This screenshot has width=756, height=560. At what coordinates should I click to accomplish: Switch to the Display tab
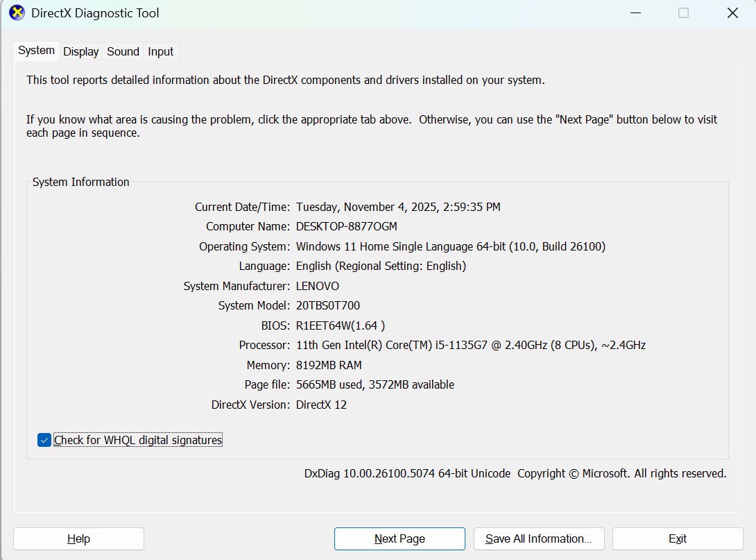[x=80, y=51]
